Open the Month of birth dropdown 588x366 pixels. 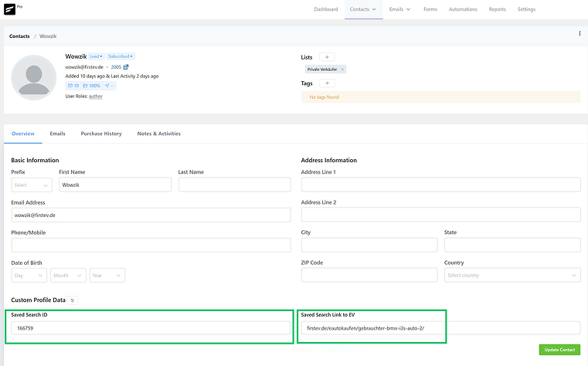[x=68, y=276]
